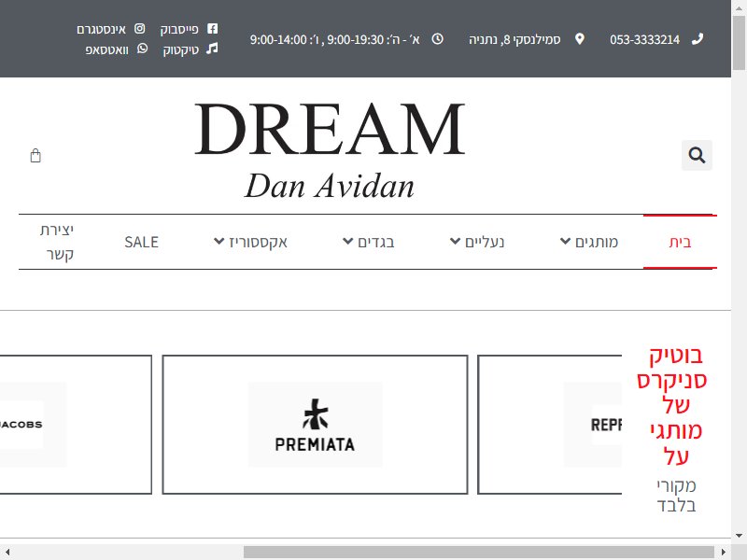Click the vertical scrollbar thumb
The height and width of the screenshot is (560, 747).
coord(739,43)
